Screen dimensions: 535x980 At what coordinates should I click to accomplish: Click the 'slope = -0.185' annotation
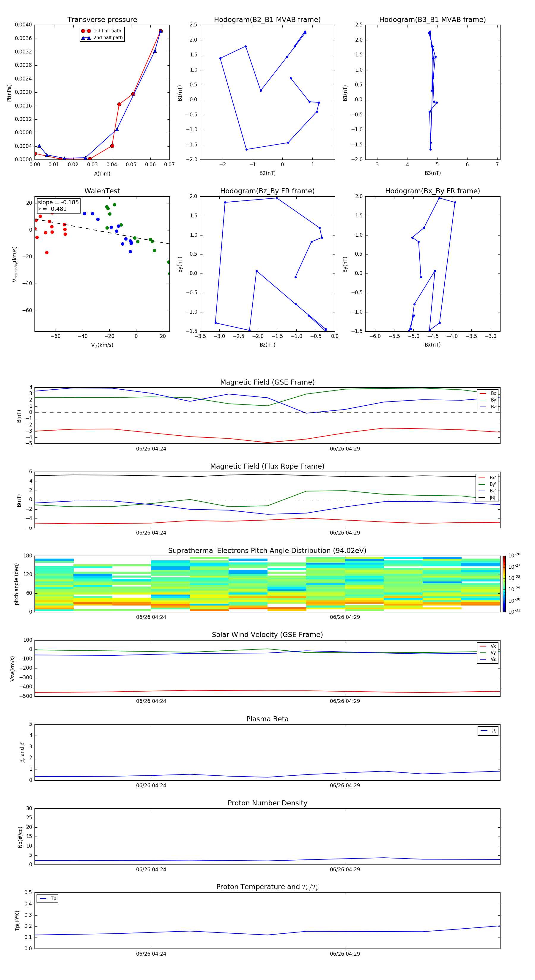point(58,203)
